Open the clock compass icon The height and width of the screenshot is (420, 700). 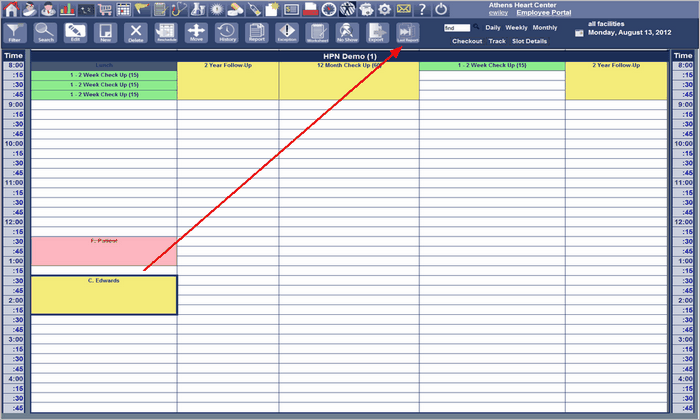(329, 9)
